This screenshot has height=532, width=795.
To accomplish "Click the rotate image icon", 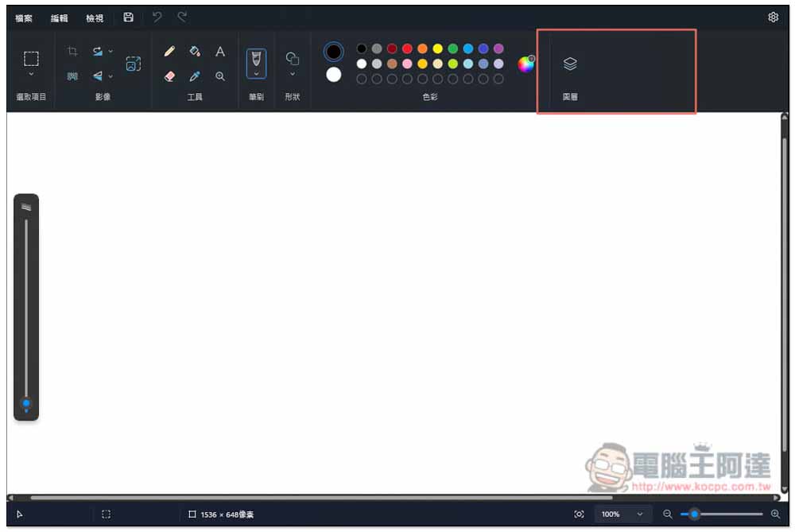I will click(x=98, y=51).
